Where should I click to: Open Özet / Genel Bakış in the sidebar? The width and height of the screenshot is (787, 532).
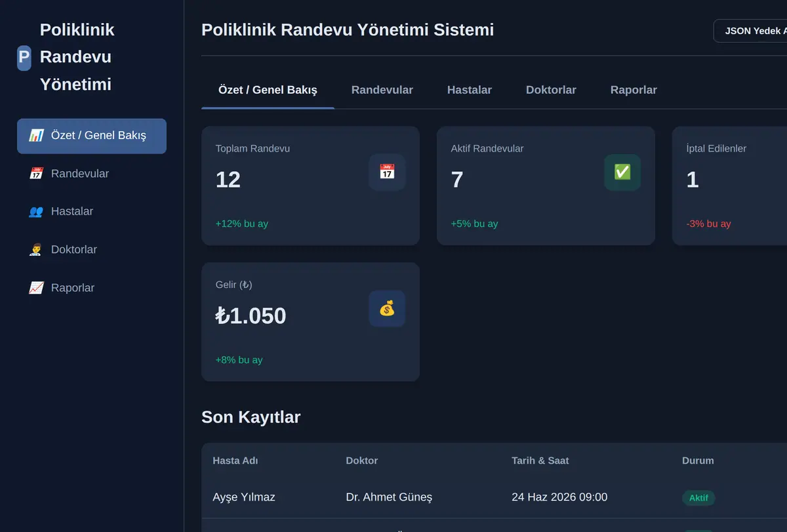point(92,136)
